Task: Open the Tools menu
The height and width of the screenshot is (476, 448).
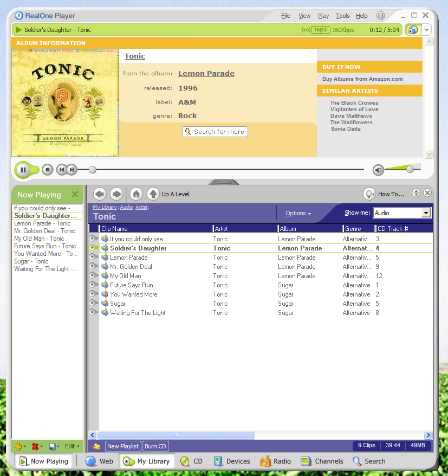Action: coord(343,16)
